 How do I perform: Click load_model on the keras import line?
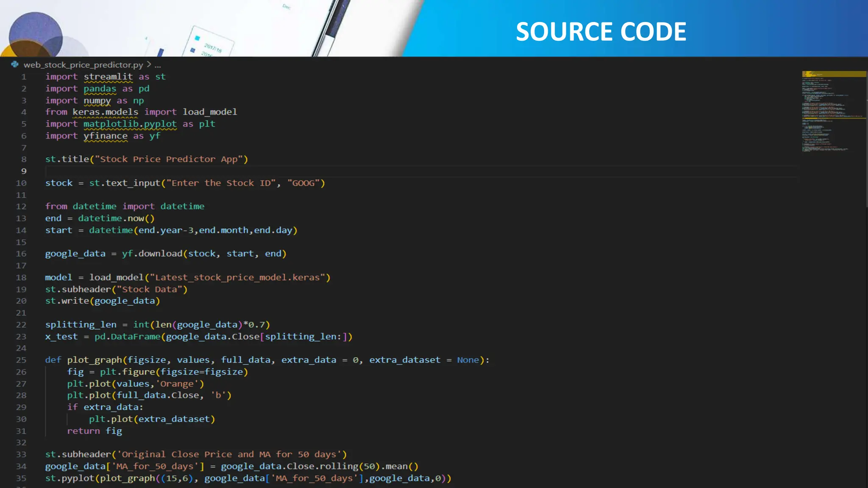click(x=210, y=112)
